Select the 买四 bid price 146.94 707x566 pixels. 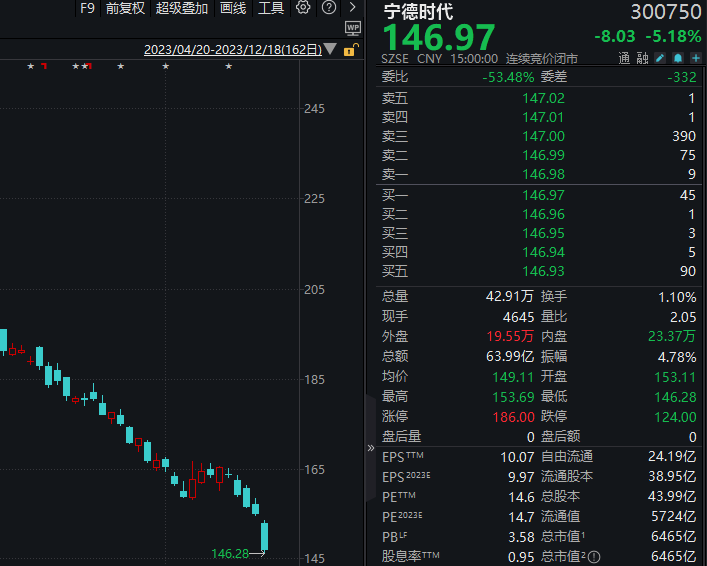coord(543,252)
